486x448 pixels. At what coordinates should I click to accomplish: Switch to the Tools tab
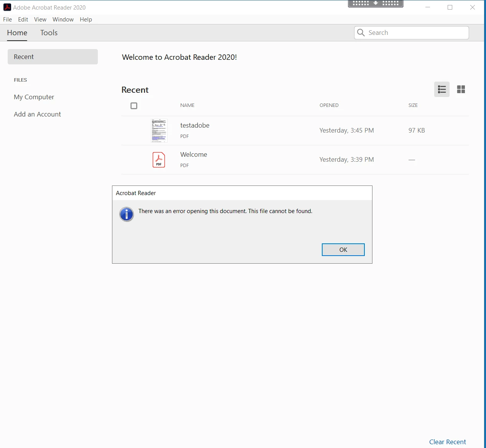tap(49, 33)
